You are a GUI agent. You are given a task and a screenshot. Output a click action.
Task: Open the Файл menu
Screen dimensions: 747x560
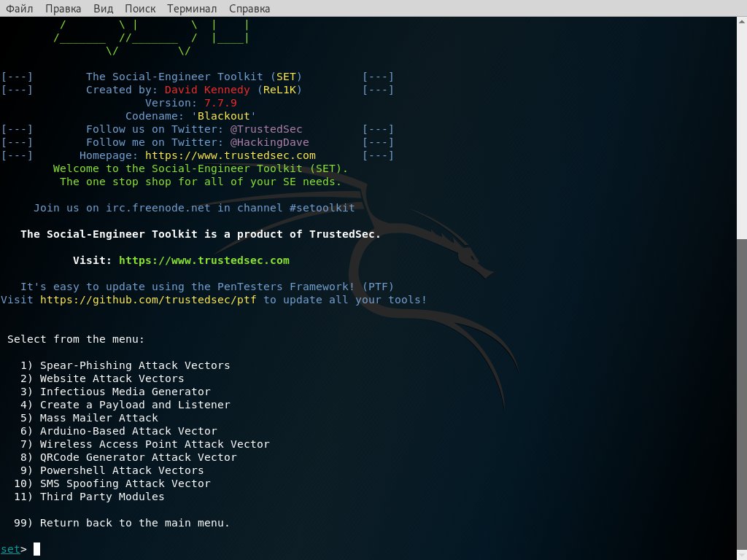[19, 9]
